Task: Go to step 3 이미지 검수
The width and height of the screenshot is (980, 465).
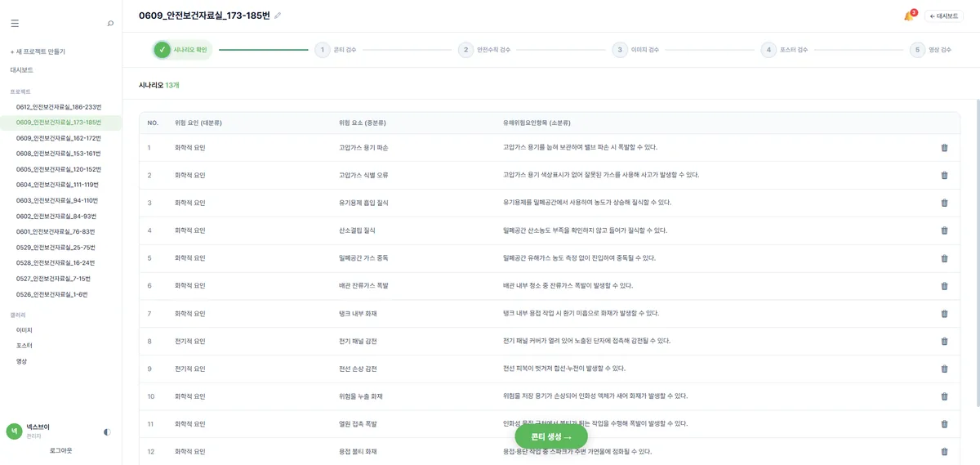Action: coord(635,50)
